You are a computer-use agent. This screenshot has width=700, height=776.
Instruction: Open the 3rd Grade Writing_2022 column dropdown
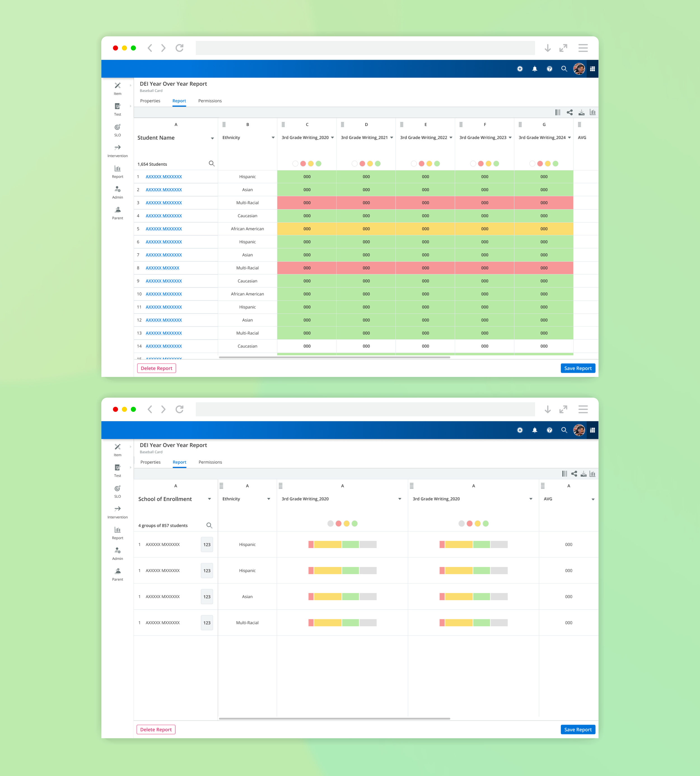tap(451, 138)
